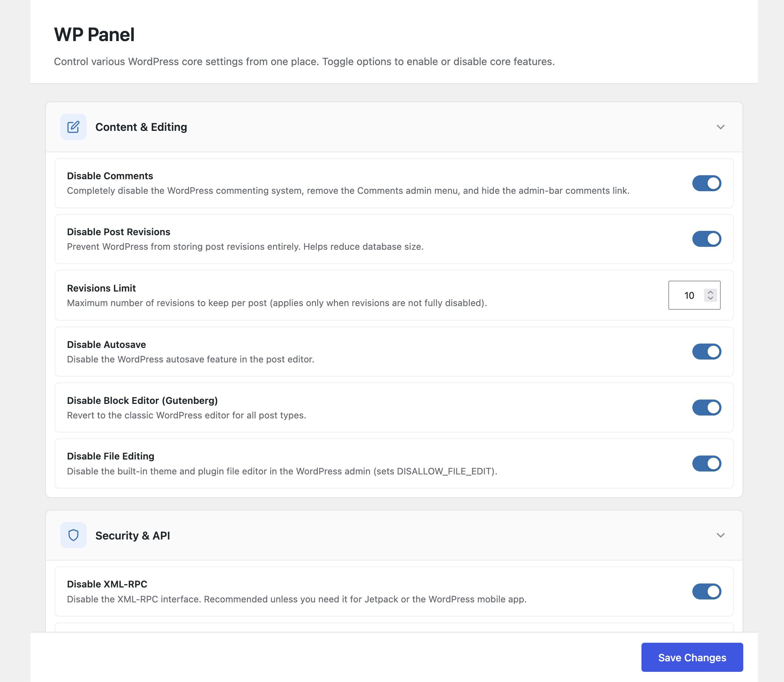
Task: Turn off the Disable Post Revisions toggle
Action: [x=706, y=239]
